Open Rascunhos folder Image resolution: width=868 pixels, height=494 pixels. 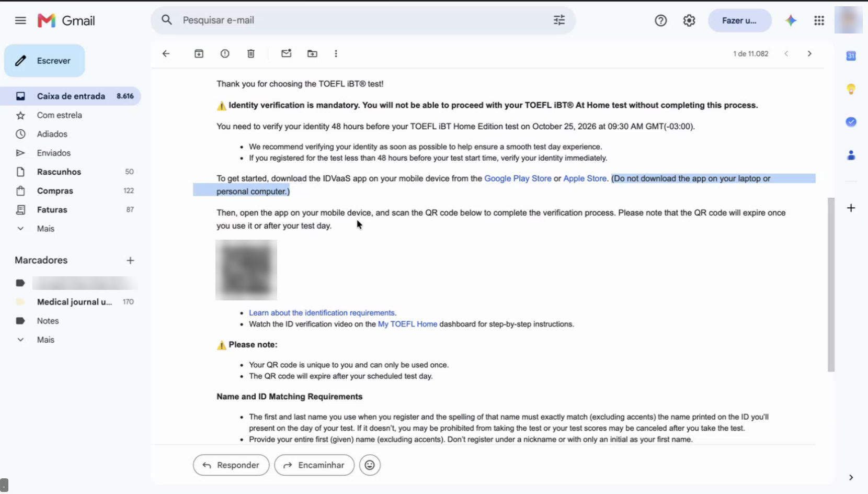pyautogui.click(x=71, y=172)
